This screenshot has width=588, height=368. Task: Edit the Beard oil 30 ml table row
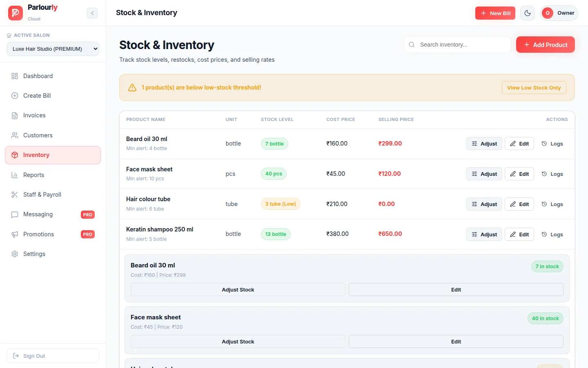[x=519, y=144]
